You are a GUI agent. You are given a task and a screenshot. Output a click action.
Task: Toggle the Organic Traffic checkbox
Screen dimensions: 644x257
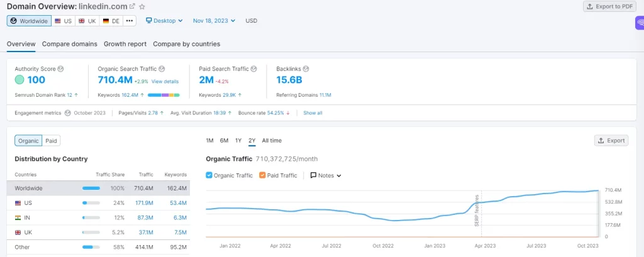pos(209,175)
